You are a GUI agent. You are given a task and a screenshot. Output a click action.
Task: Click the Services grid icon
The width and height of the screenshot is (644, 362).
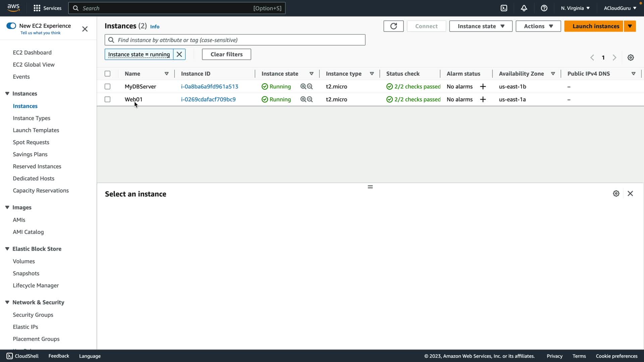pos(37,8)
